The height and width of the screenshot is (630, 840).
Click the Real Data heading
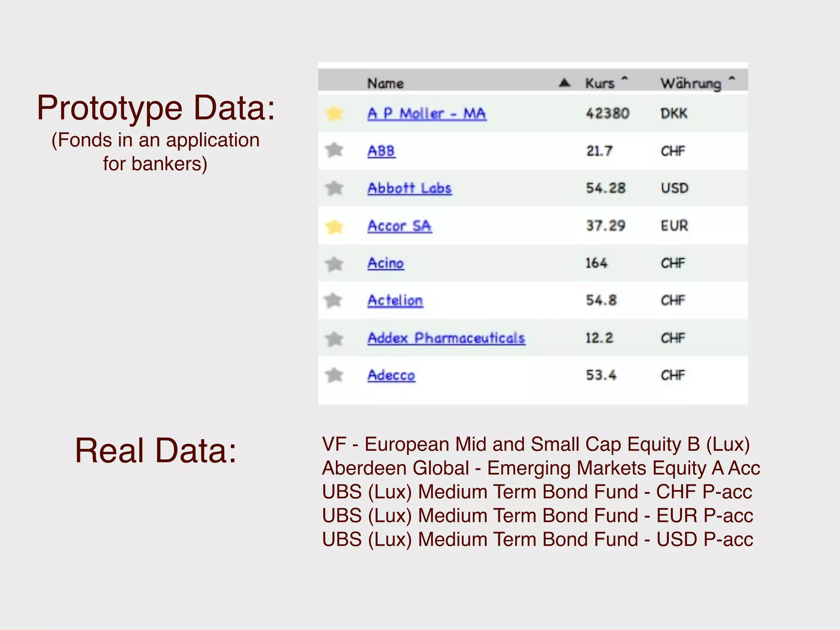point(156,450)
